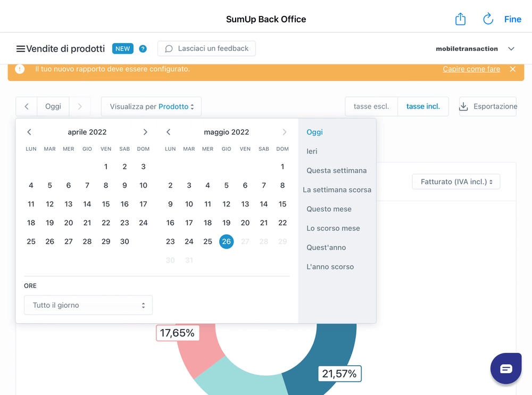Select tasse incl. option
532x395 pixels.
(423, 106)
